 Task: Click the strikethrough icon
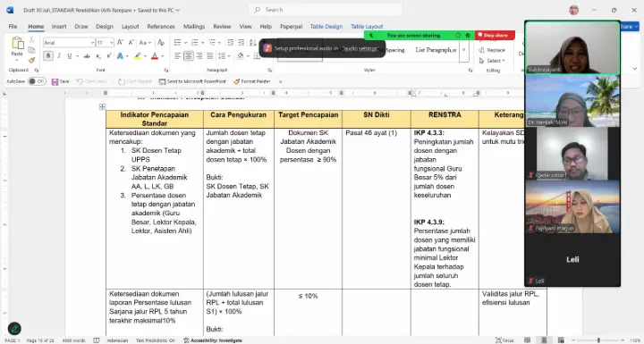point(87,55)
